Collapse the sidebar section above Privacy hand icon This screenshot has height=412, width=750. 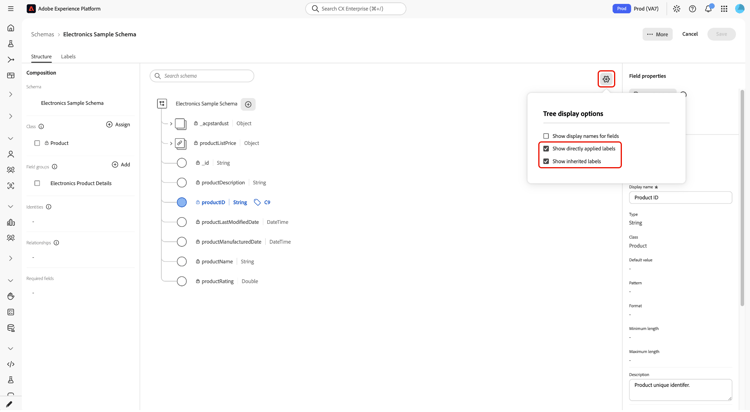pyautogui.click(x=11, y=280)
